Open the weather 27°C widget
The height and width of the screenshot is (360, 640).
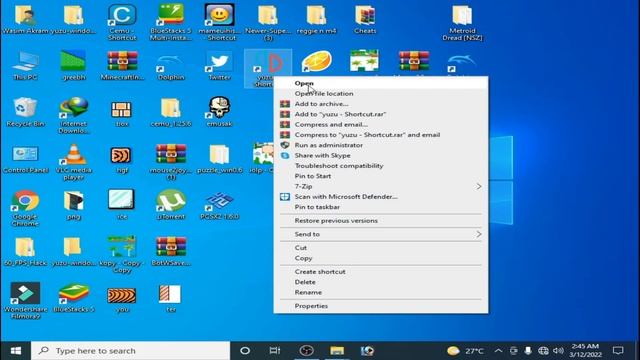coord(465,351)
